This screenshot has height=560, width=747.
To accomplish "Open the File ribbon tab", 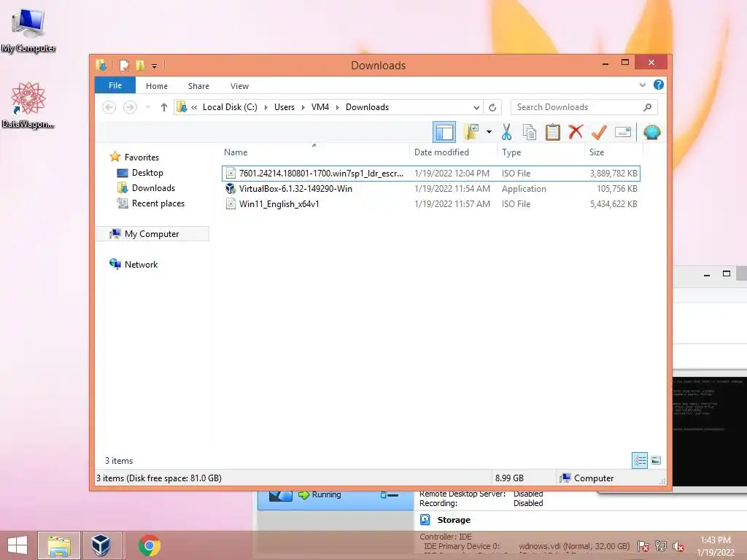I will pyautogui.click(x=115, y=85).
